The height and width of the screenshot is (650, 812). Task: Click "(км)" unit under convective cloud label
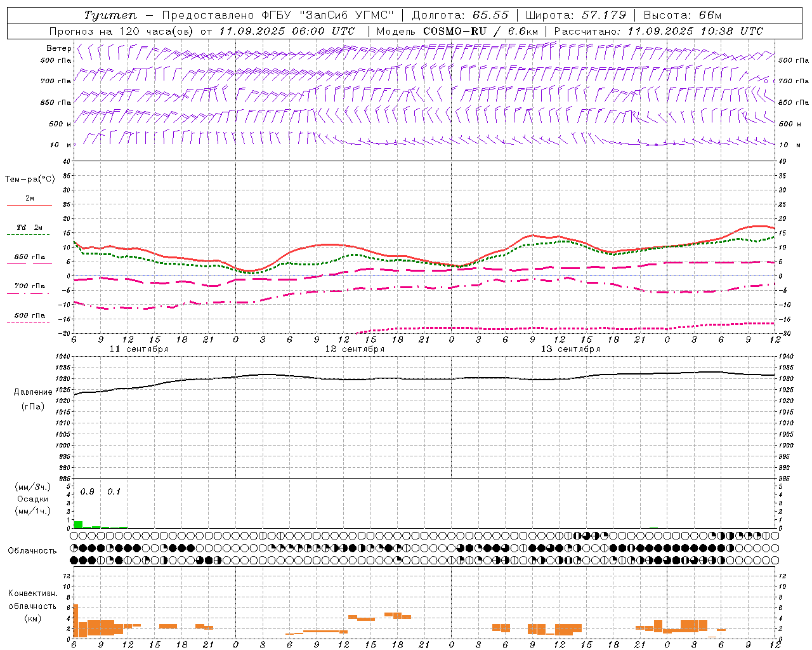click(33, 618)
